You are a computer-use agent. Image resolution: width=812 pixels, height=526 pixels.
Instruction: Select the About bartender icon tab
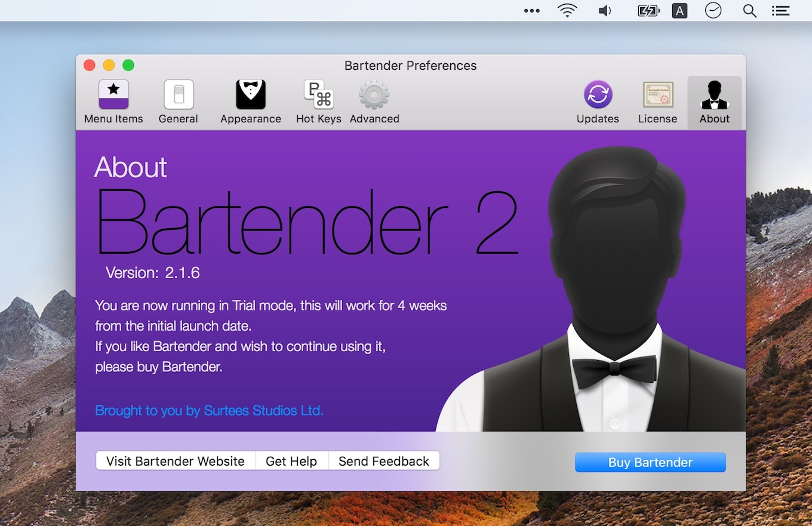pyautogui.click(x=714, y=101)
